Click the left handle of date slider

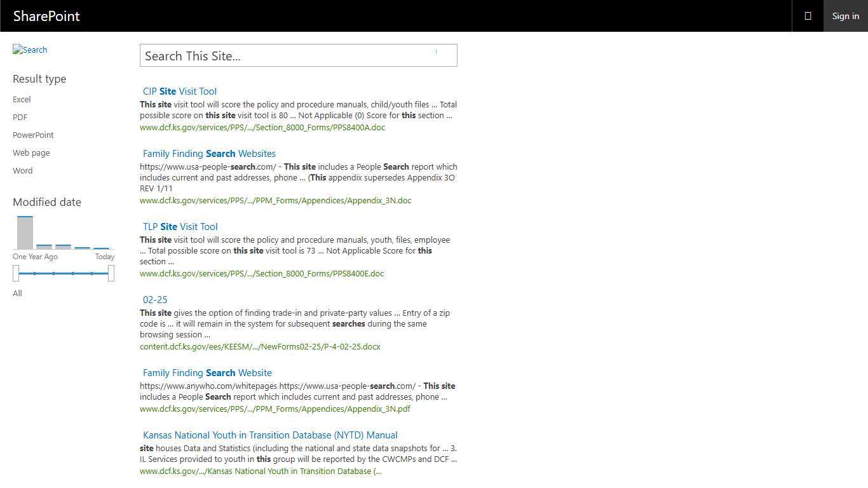pyautogui.click(x=16, y=273)
